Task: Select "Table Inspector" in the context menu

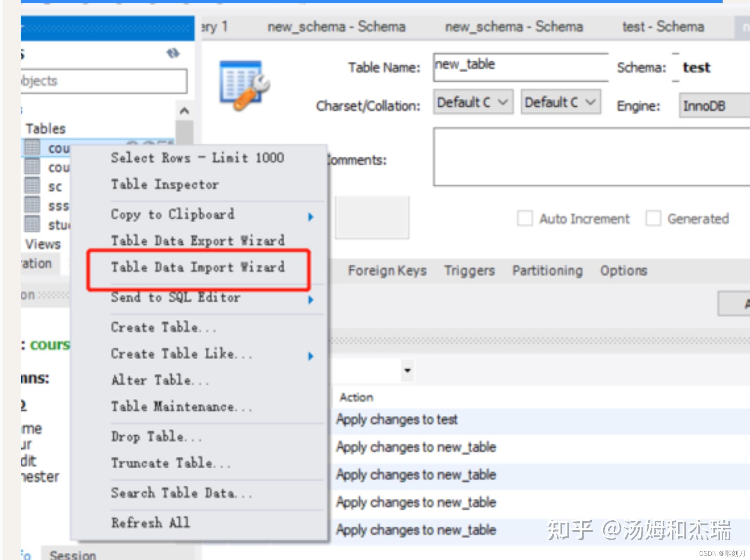Action: [165, 184]
